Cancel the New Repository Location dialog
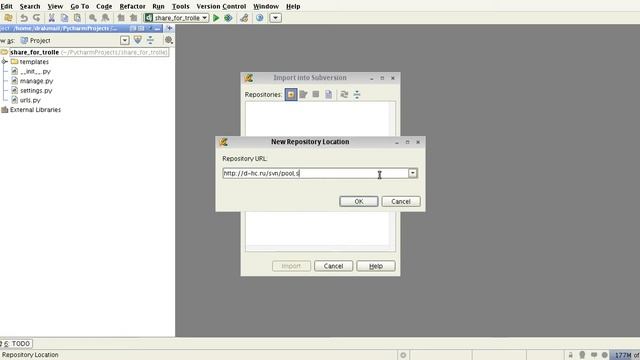This screenshot has width=640, height=360. coord(401,202)
